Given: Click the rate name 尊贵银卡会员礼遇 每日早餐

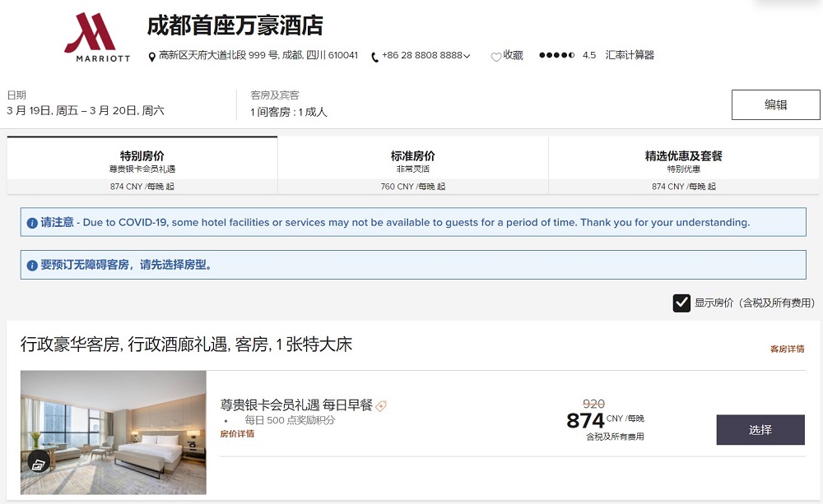Looking at the screenshot, I should 296,405.
